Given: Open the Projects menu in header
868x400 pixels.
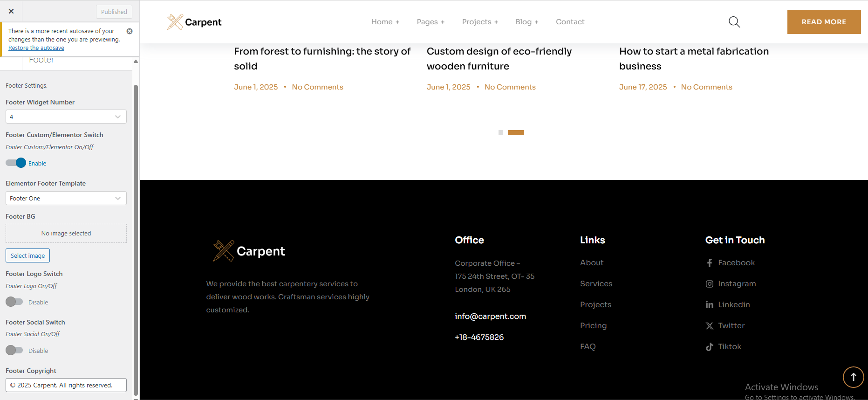Looking at the screenshot, I should coord(480,22).
